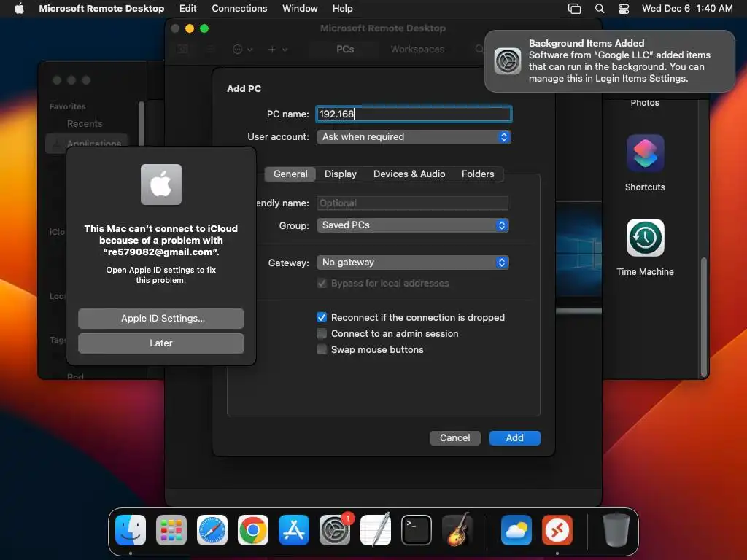Click the Finder window right scrollbar
747x560 pixels.
(x=703, y=316)
